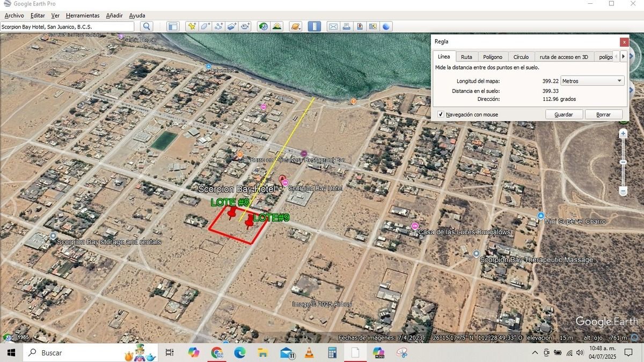Screen dimensions: 644x362
Task: Open the Windows Start menu
Action: coord(11,352)
